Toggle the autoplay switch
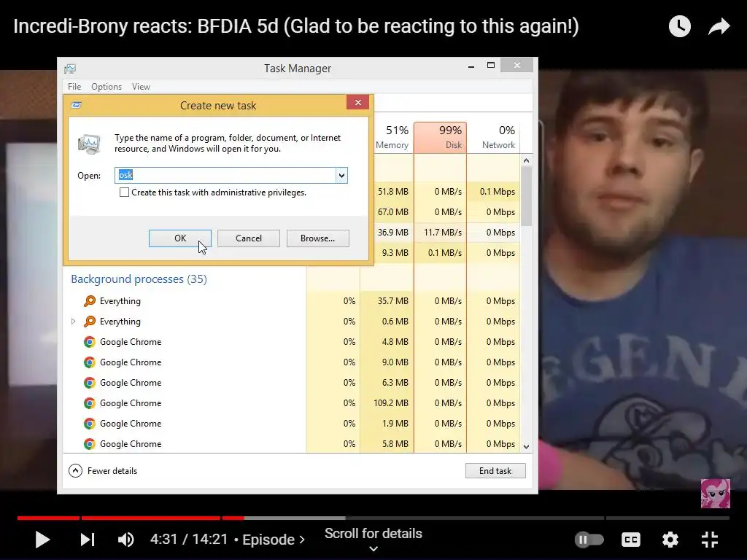 589,540
